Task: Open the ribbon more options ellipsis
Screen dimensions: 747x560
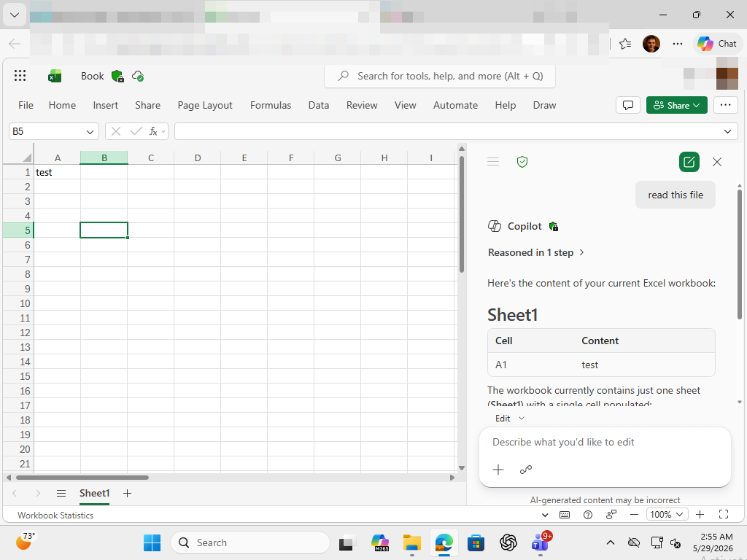Action: click(726, 105)
